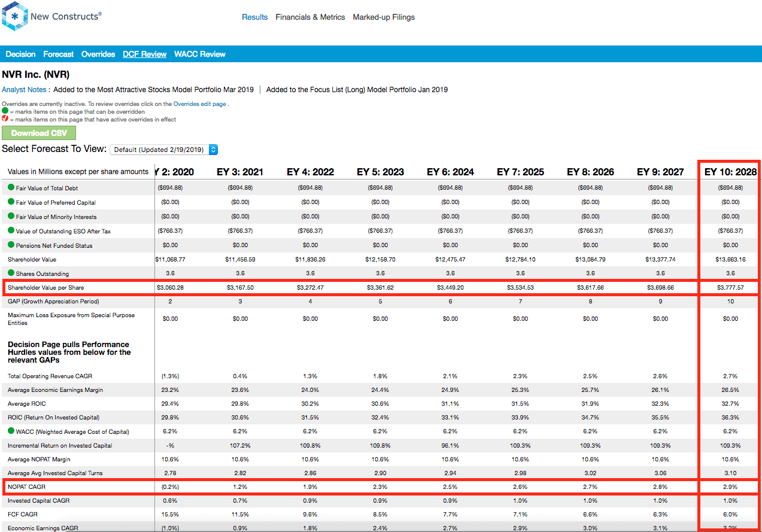Screen dimensions: 762x532
Task: Click the Economic Earnings CAGR row label
Action: pyautogui.click(x=43, y=528)
